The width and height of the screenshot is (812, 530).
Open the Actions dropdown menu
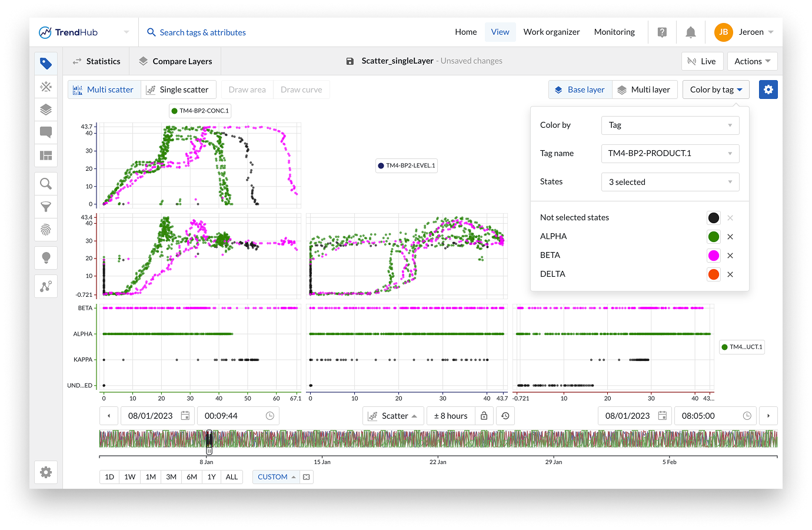click(x=752, y=61)
